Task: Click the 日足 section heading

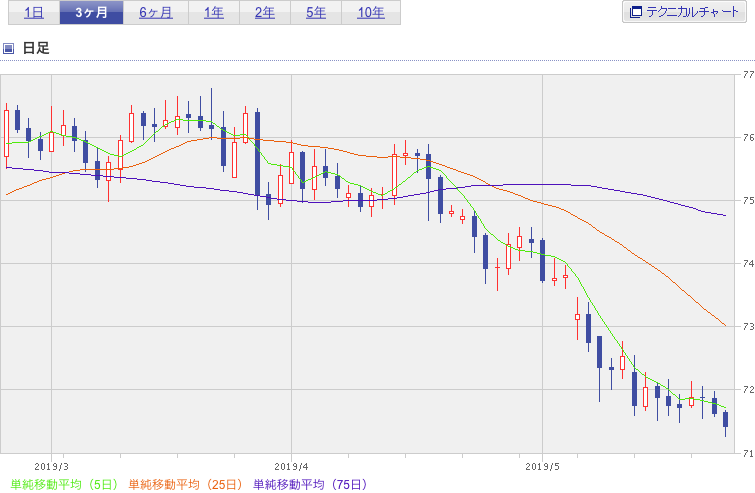Action: click(36, 48)
